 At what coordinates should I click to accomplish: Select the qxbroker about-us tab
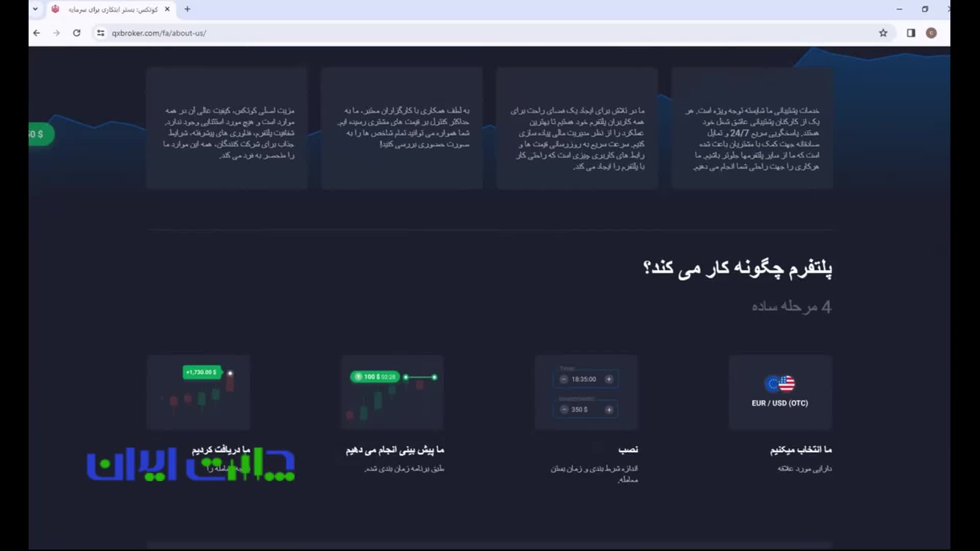tap(112, 9)
